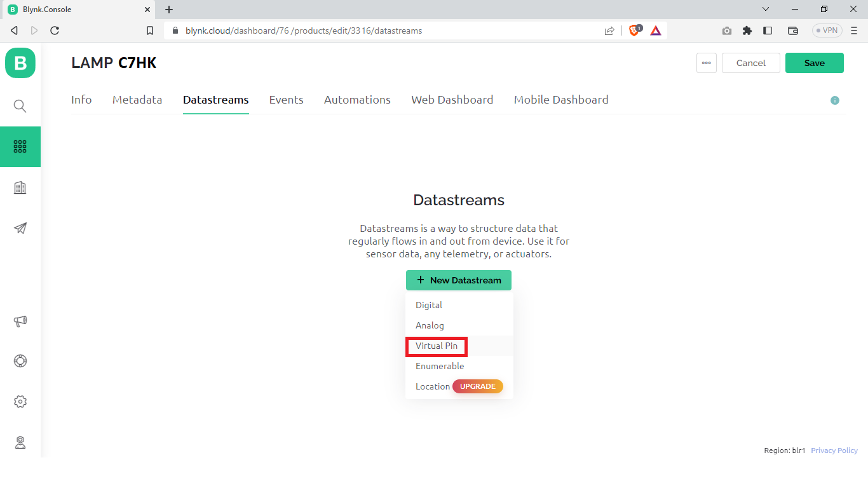Open the Privacy Policy link
868x488 pixels.
tap(834, 451)
